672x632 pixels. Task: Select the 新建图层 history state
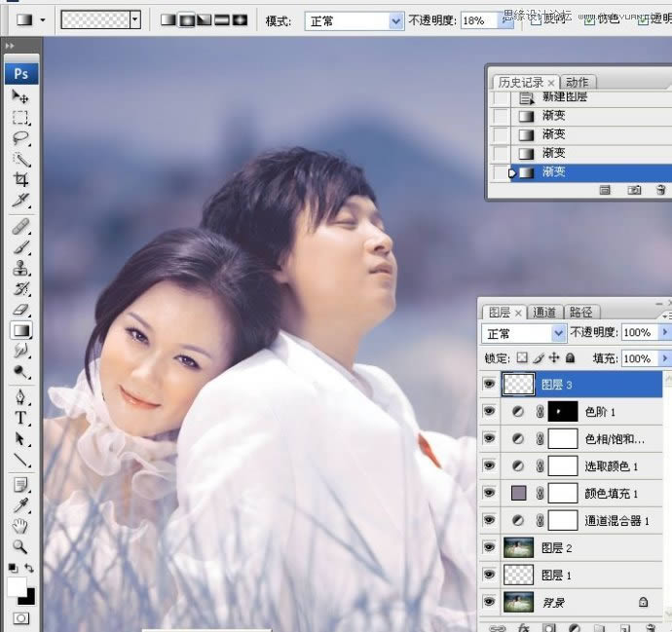point(565,97)
